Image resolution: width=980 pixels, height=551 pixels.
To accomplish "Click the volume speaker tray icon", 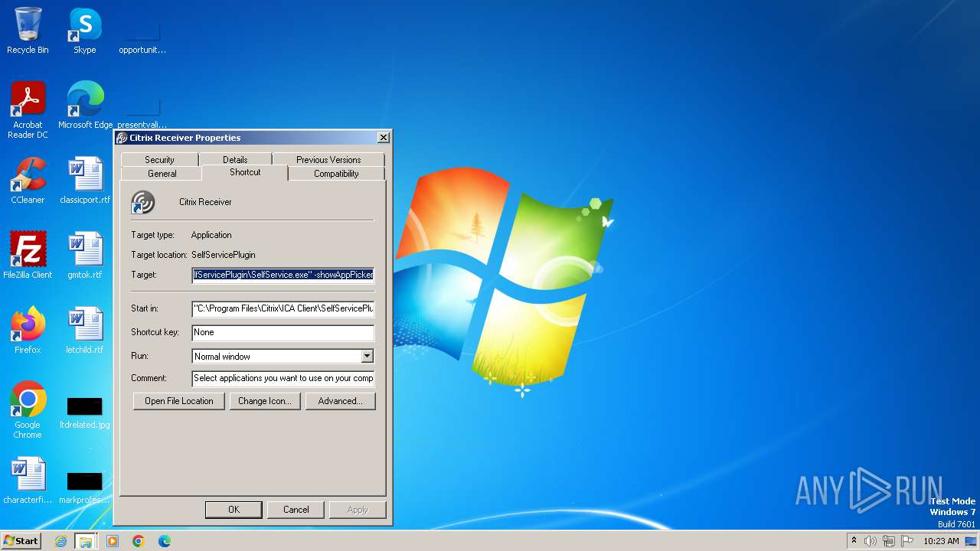I will tap(871, 541).
